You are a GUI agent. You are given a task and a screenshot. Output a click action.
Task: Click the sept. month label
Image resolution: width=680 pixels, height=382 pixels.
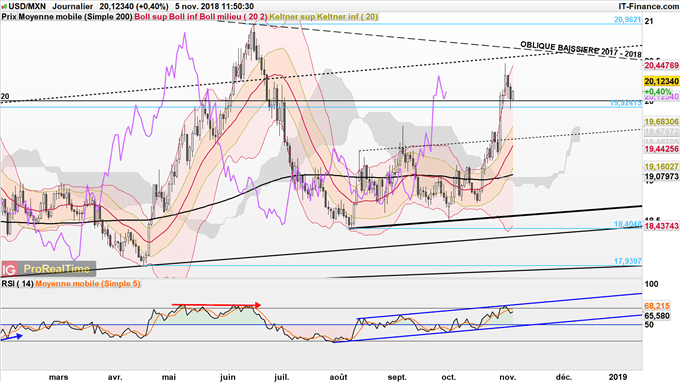click(x=397, y=377)
